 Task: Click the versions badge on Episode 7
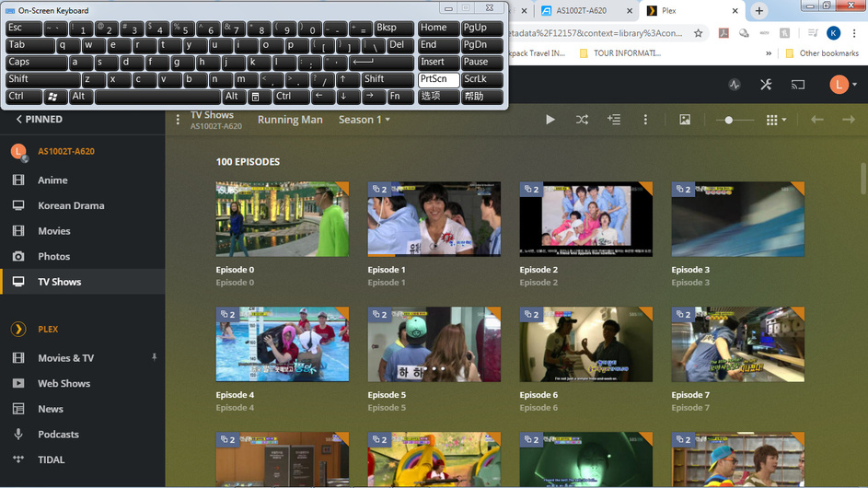coord(683,315)
